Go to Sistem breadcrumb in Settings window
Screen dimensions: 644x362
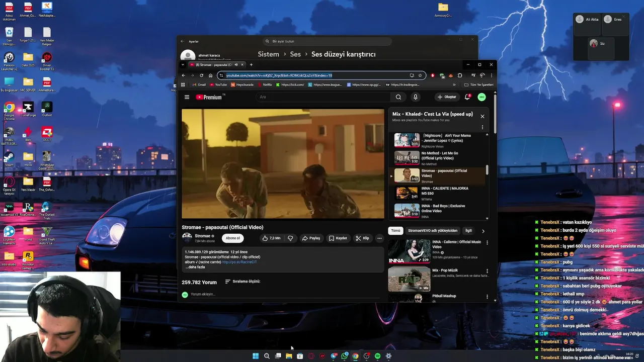pos(268,54)
